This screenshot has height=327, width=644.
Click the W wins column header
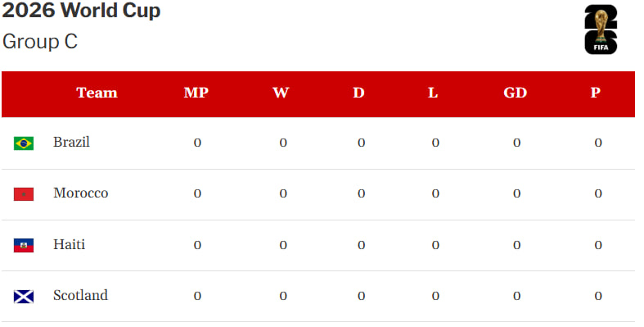point(281,93)
